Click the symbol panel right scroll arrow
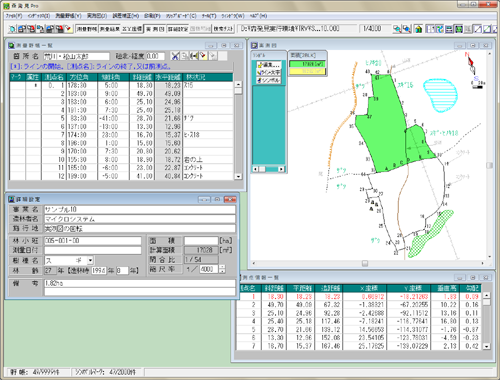 click(281, 169)
